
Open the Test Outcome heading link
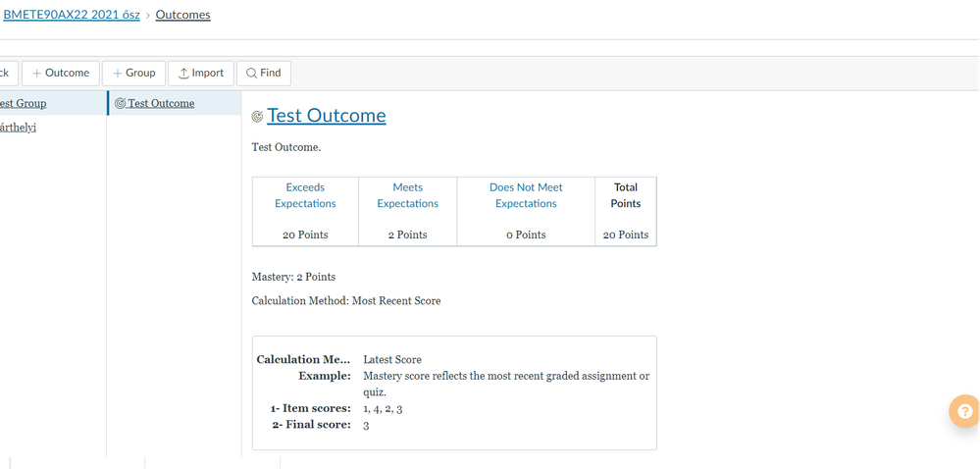[326, 116]
